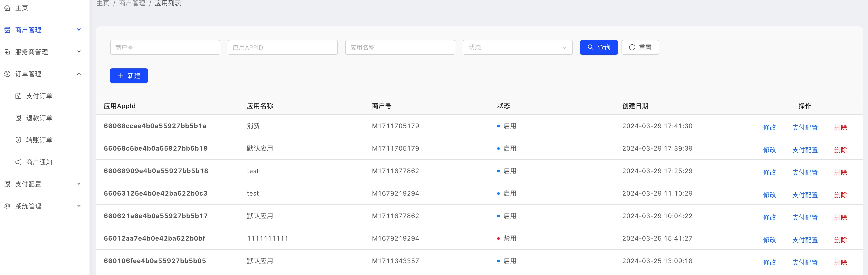Click the 新建 create button
Screen dimensions: 868x275
pos(129,76)
